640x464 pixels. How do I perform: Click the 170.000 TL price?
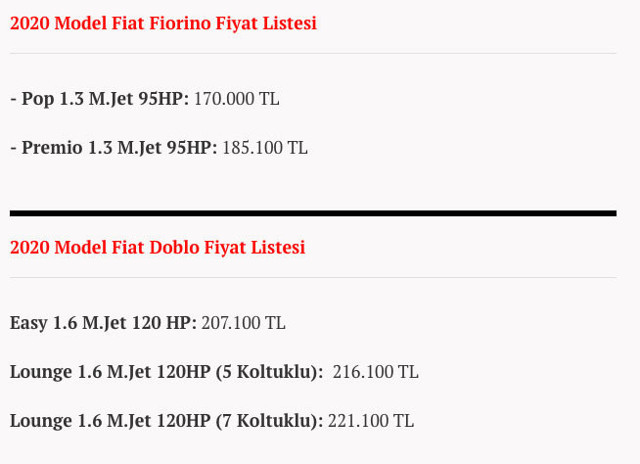pyautogui.click(x=236, y=99)
